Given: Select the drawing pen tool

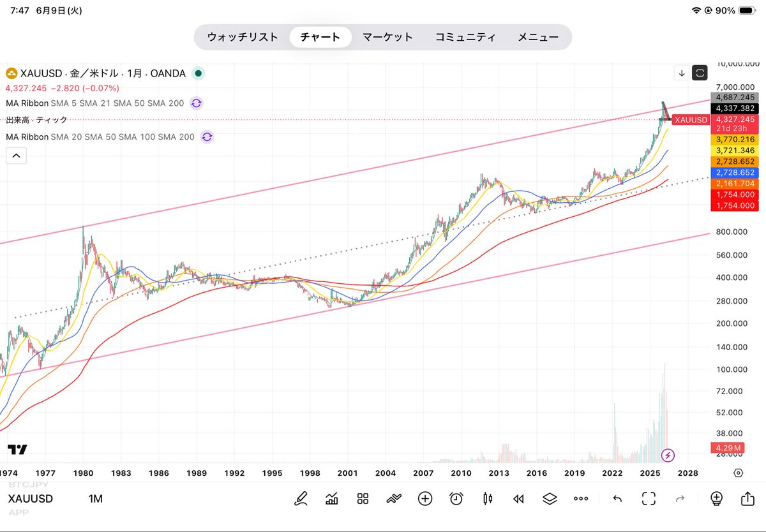Looking at the screenshot, I should click(301, 499).
